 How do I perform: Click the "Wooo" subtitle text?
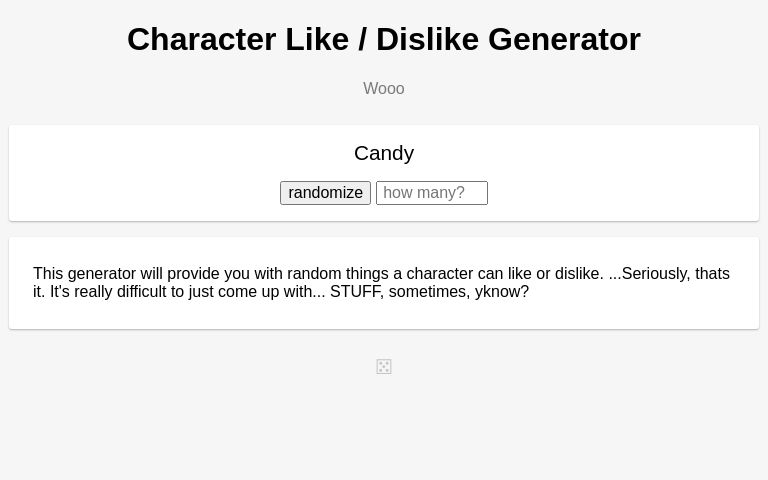click(384, 89)
